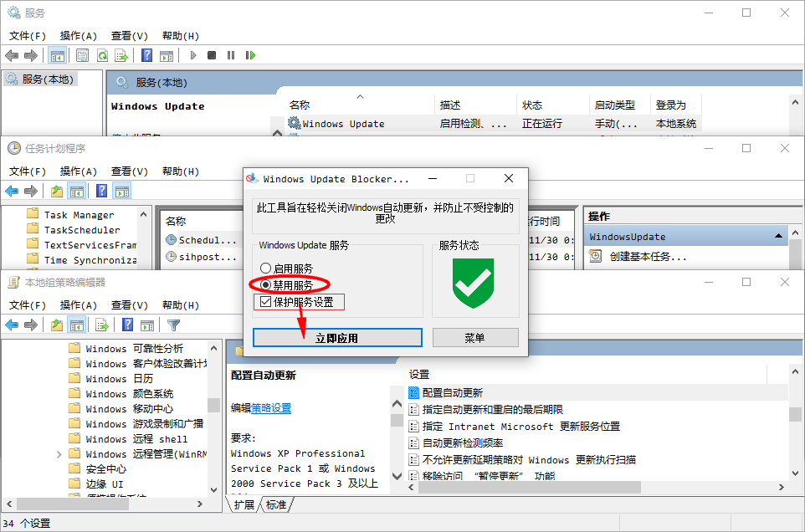Stop service with Services toolbar stop icon

tap(212, 55)
